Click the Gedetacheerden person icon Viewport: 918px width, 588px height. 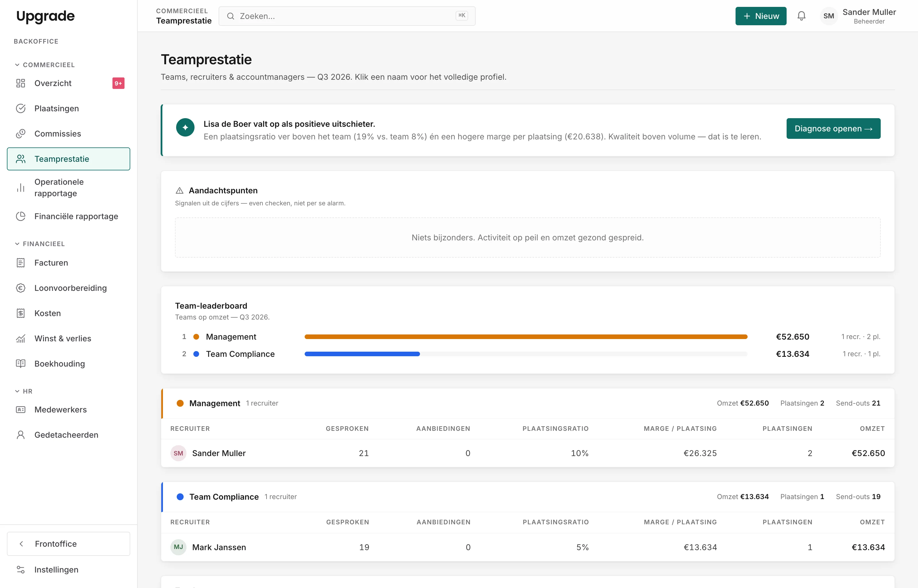tap(21, 435)
